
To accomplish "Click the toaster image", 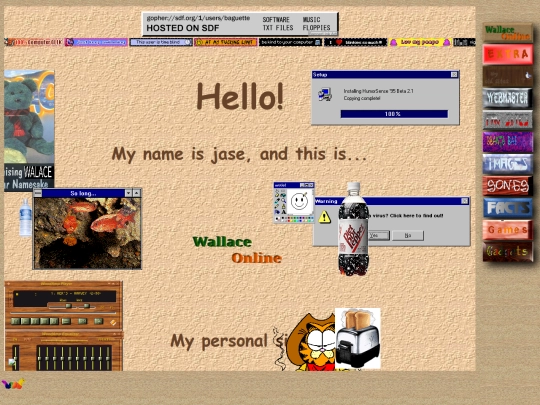I will pyautogui.click(x=358, y=339).
